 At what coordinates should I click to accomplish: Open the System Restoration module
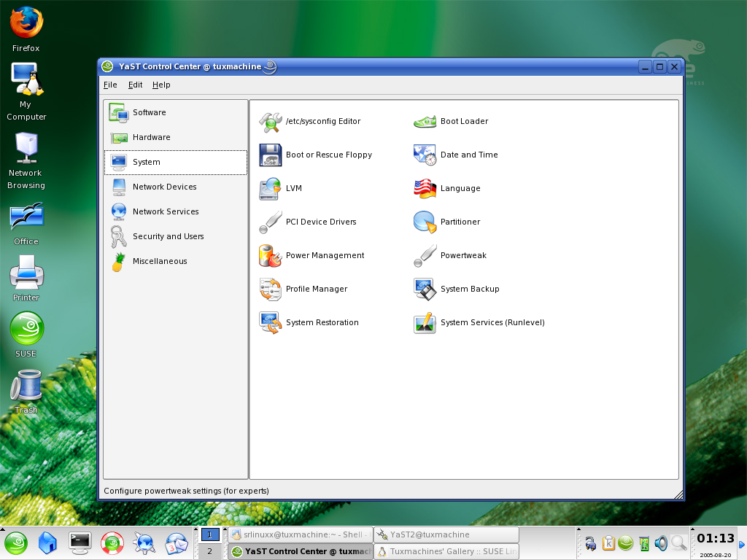309,322
